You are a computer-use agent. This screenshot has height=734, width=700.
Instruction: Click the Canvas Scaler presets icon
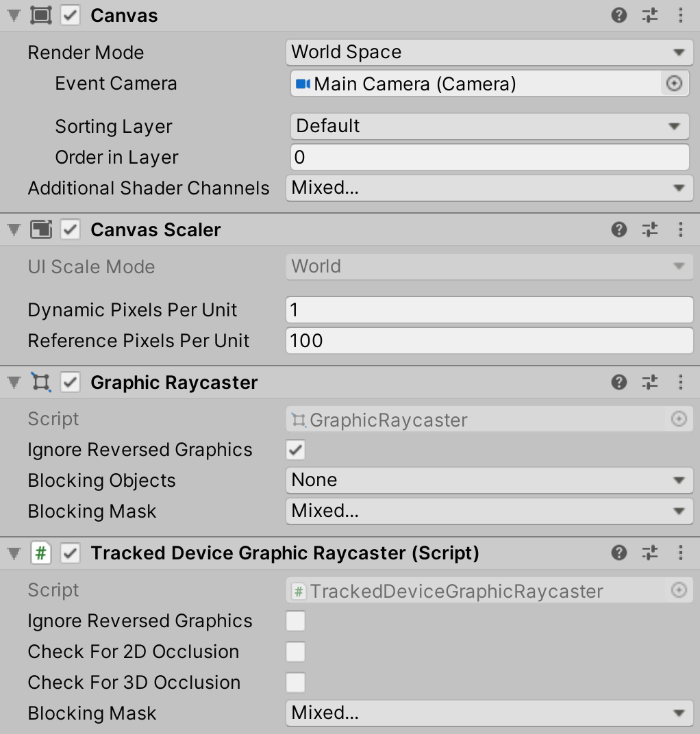pyautogui.click(x=649, y=229)
